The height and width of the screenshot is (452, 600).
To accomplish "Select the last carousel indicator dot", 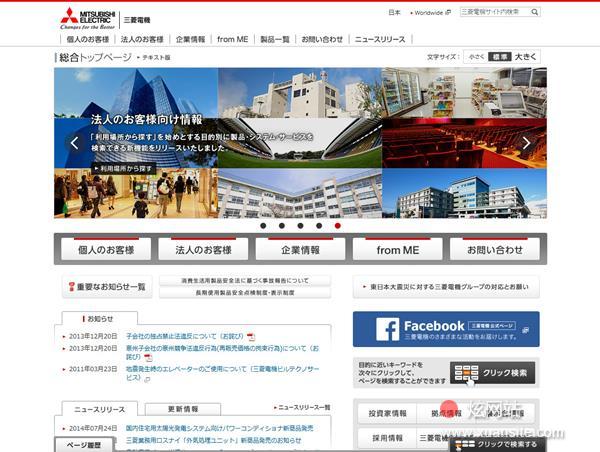I will click(x=337, y=226).
